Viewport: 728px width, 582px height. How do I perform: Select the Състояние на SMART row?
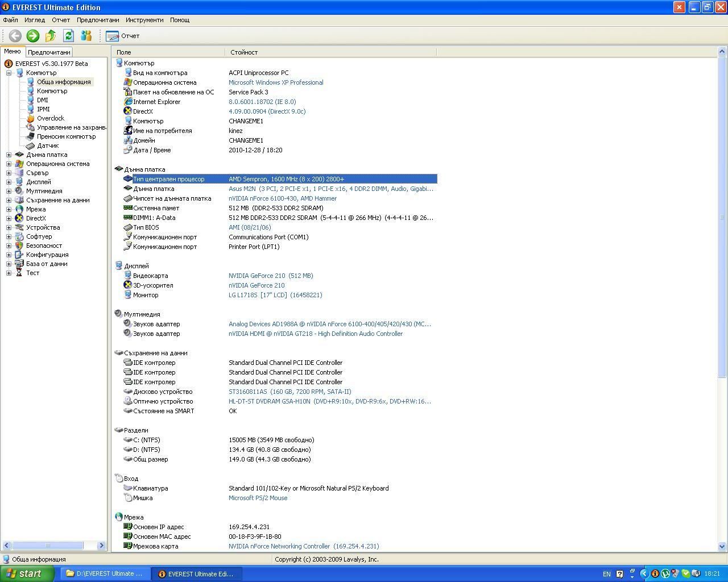tap(280, 411)
